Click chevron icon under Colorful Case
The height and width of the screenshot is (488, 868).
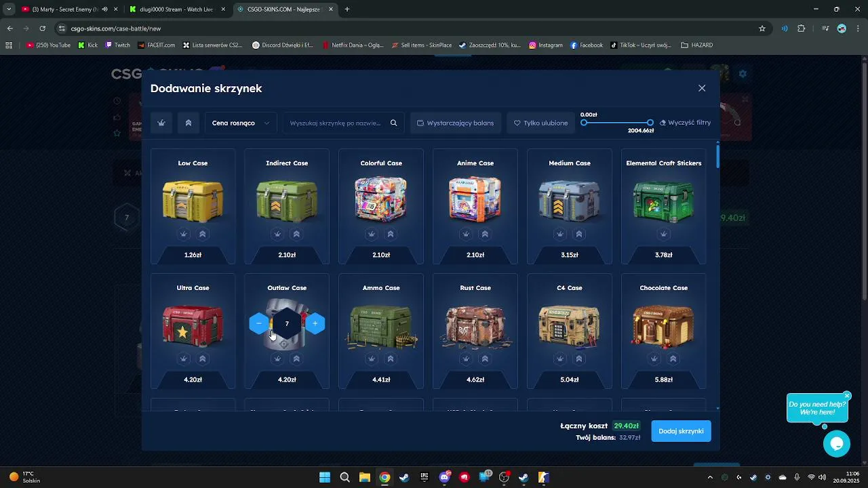click(x=391, y=234)
